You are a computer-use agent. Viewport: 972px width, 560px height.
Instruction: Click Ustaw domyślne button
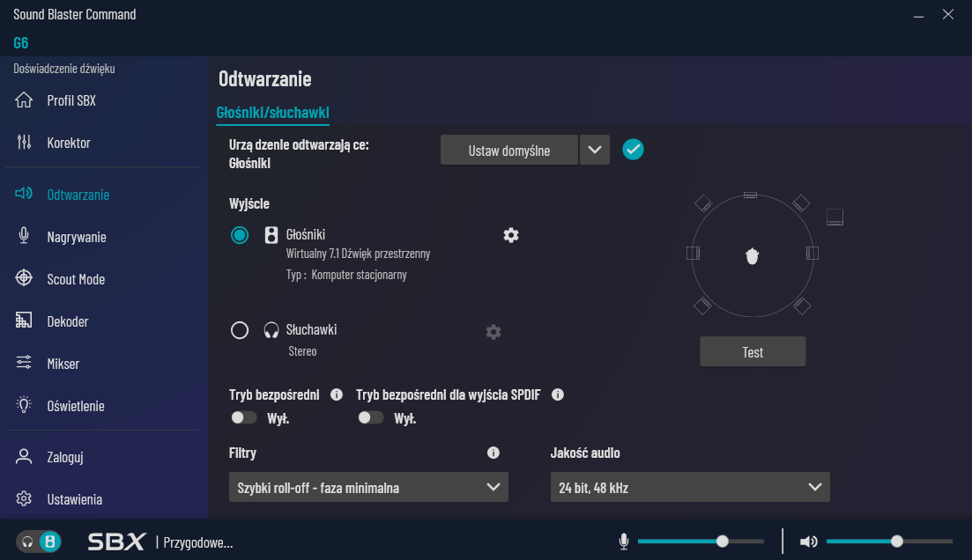click(509, 150)
